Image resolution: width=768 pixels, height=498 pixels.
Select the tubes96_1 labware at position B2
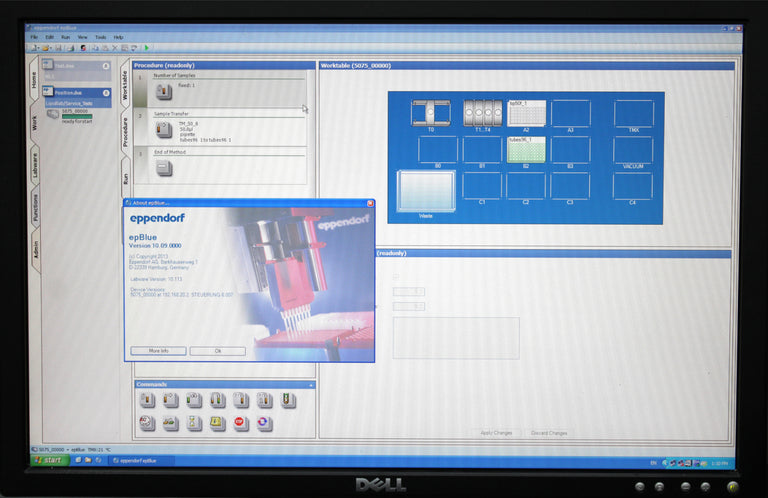(x=527, y=150)
